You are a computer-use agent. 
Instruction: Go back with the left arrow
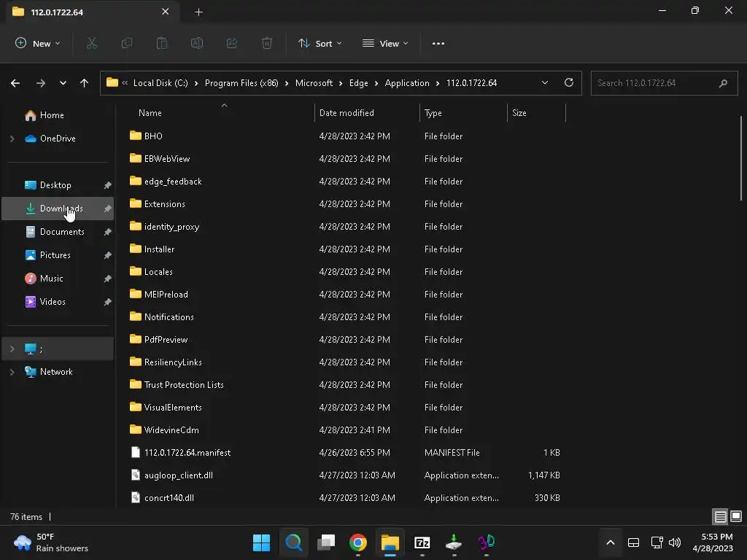(x=15, y=83)
